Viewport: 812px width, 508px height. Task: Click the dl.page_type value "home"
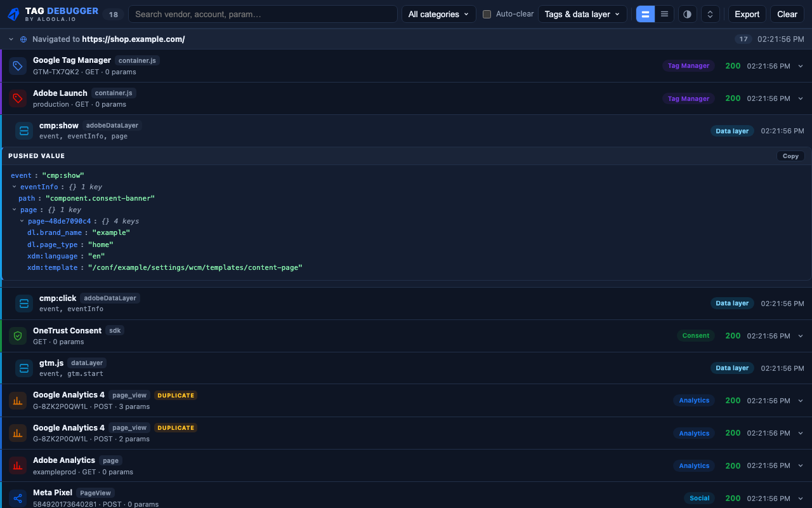point(101,244)
